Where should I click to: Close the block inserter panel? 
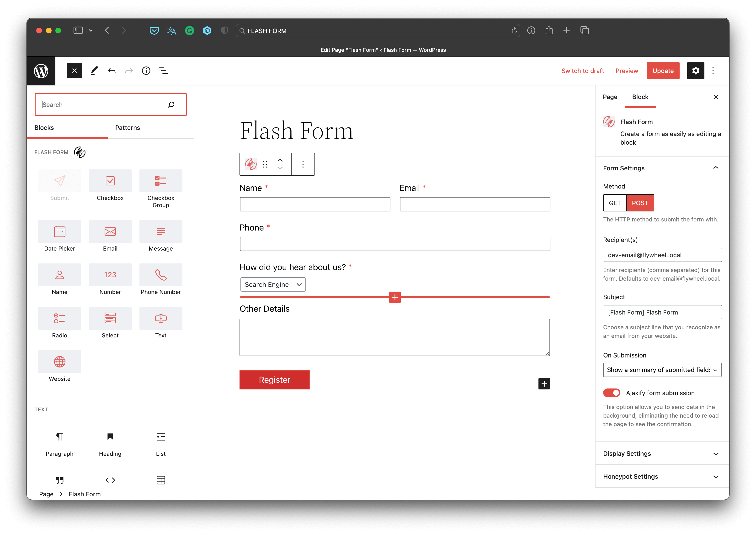[x=75, y=71]
